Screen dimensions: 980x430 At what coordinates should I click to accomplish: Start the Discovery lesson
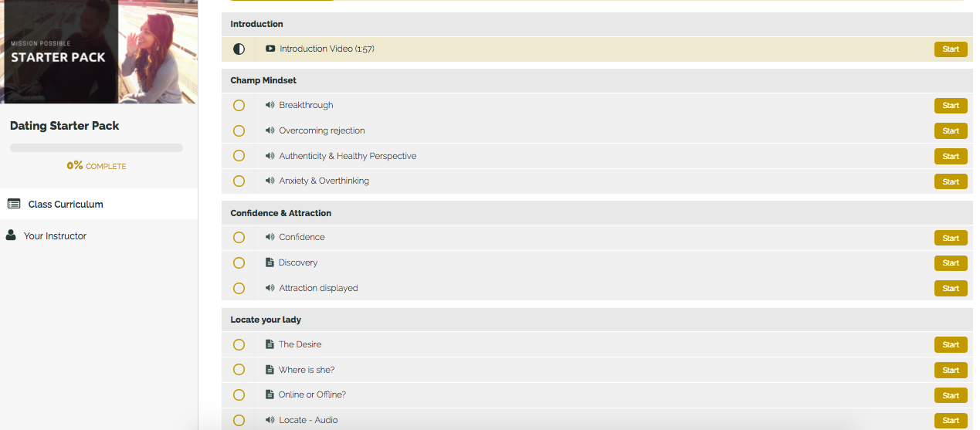tap(951, 263)
